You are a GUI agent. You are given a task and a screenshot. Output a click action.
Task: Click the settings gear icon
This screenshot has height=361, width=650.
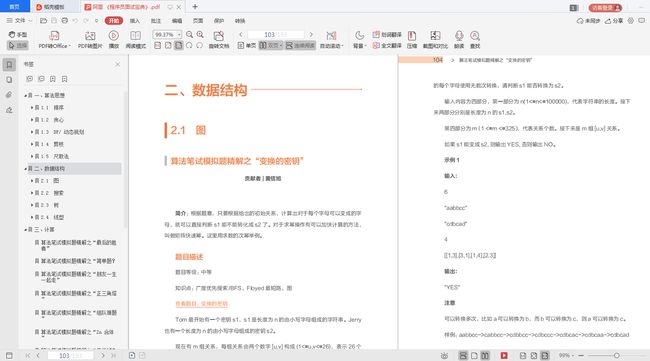(x=631, y=20)
